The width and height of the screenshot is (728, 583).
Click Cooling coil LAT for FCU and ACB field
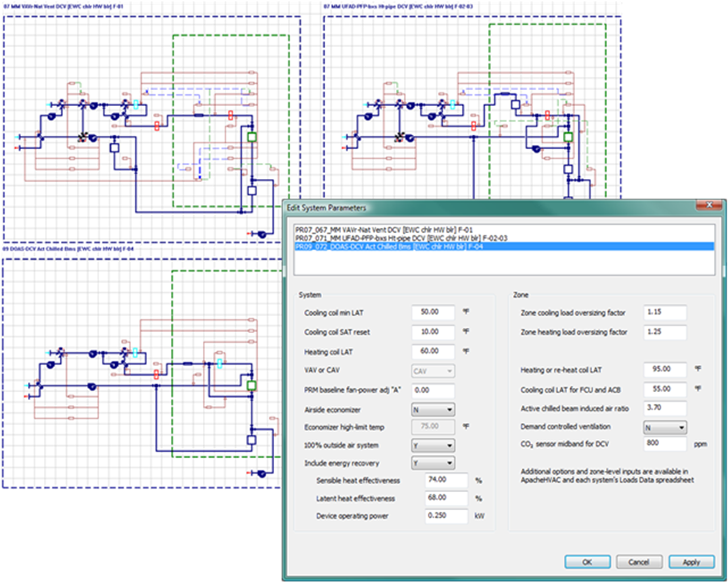coord(665,389)
